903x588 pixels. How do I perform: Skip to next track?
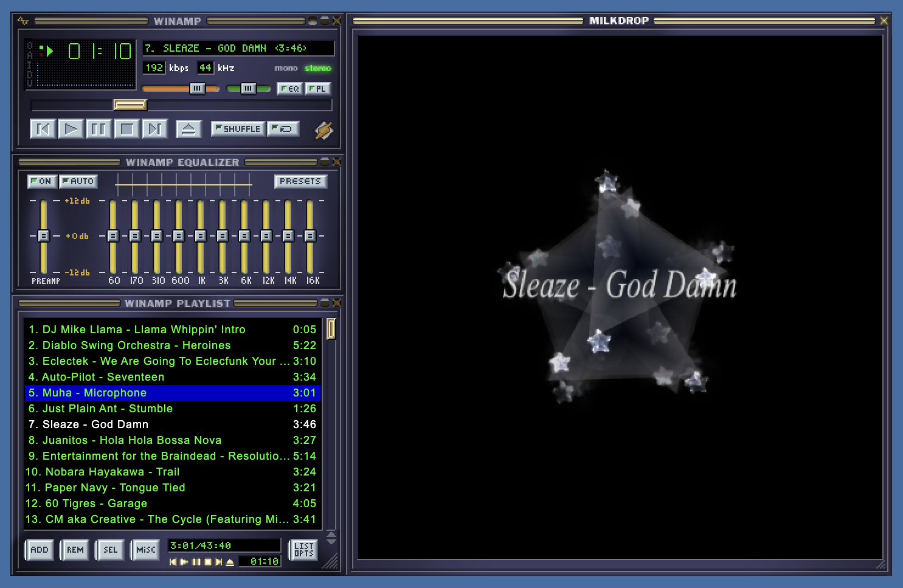pos(154,129)
